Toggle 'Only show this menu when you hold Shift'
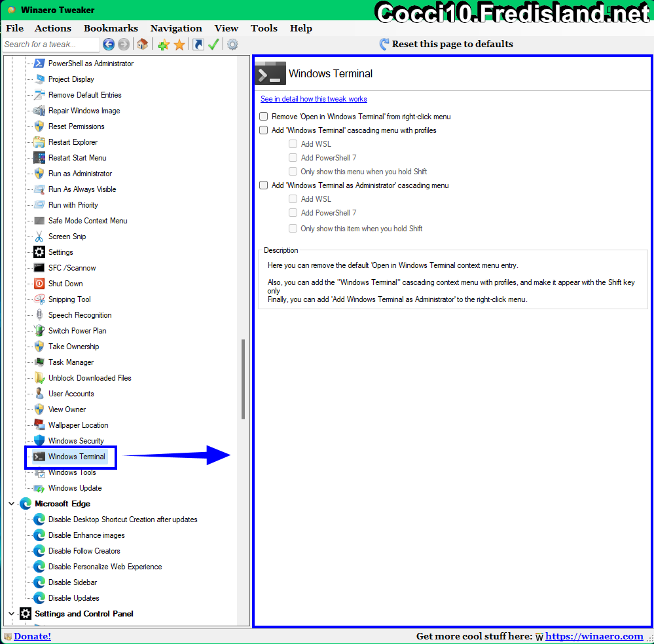The width and height of the screenshot is (654, 644). coord(293,172)
